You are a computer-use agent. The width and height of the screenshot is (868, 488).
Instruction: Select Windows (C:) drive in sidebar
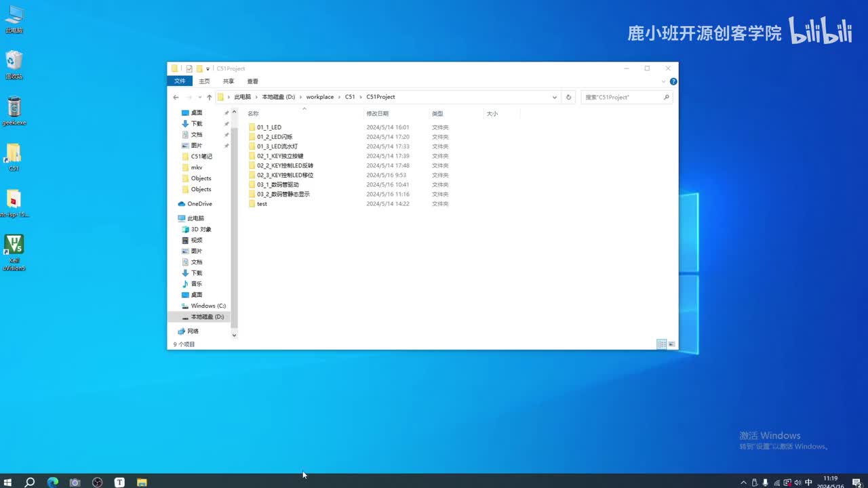click(203, 306)
